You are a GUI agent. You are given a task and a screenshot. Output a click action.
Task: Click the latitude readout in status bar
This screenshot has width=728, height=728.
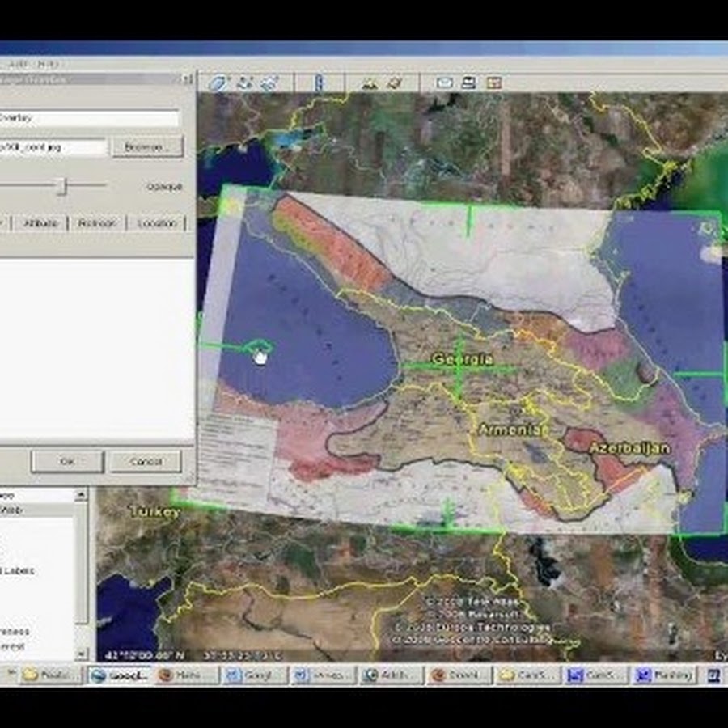[145, 655]
